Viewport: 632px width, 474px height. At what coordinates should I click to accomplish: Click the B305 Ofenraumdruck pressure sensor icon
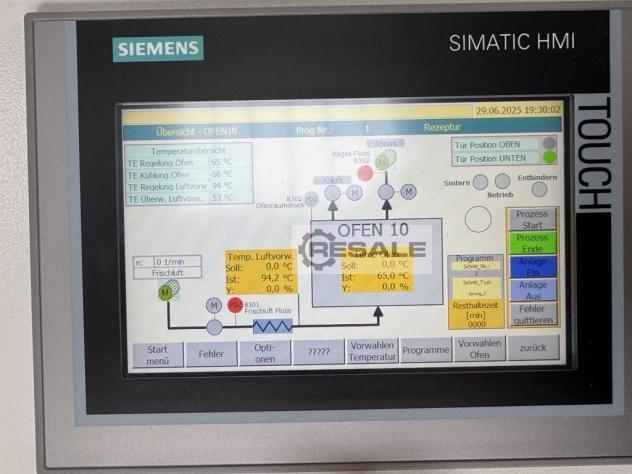click(x=311, y=199)
